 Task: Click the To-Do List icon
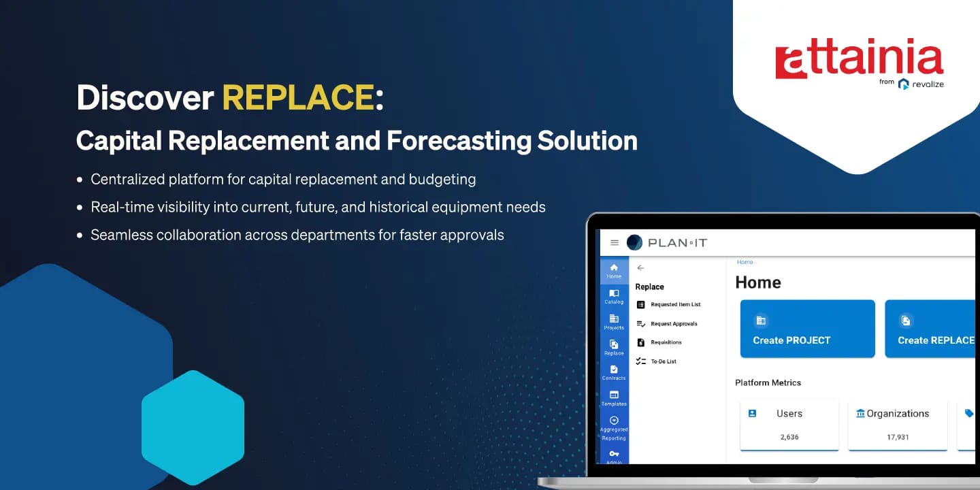coord(640,361)
